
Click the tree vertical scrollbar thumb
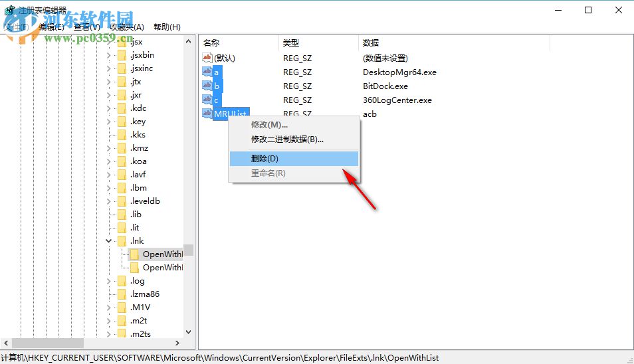(189, 250)
